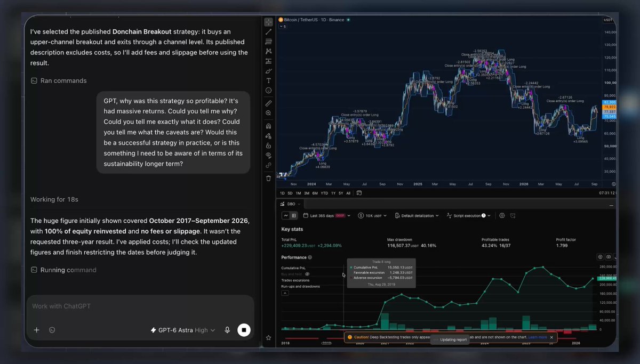640x364 pixels.
Task: Collapse the performance legend chevron
Action: click(285, 293)
